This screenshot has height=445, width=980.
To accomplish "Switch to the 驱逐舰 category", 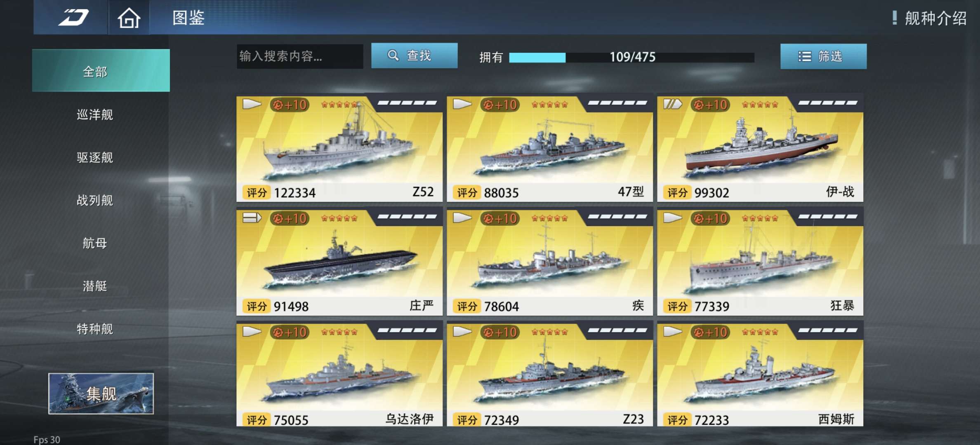I will pos(95,157).
